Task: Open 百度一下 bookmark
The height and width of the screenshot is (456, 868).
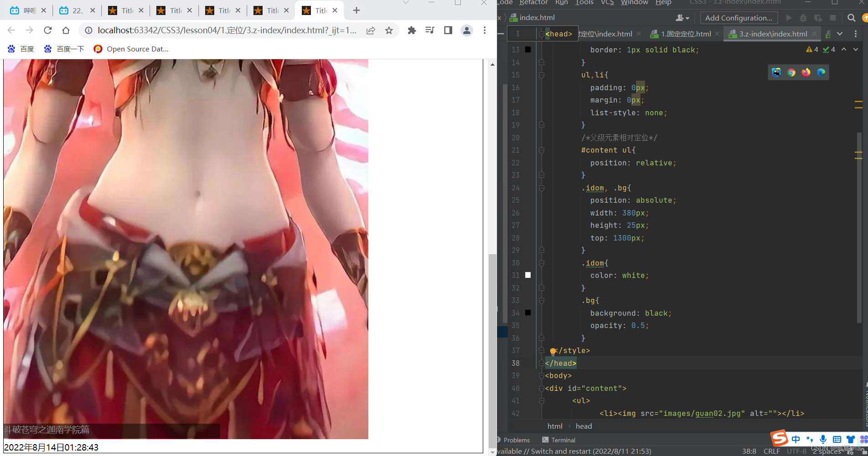Action: point(64,49)
